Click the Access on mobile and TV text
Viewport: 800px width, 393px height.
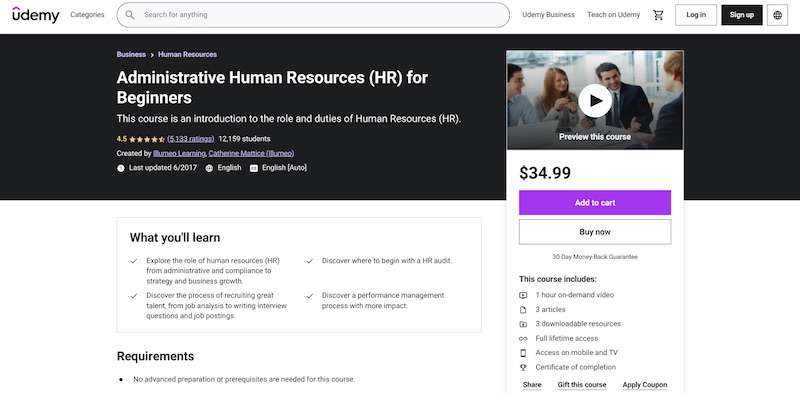coord(576,353)
